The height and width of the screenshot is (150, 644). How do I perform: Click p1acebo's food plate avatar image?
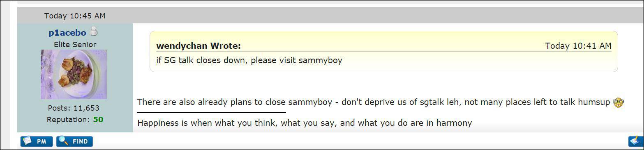click(x=74, y=74)
